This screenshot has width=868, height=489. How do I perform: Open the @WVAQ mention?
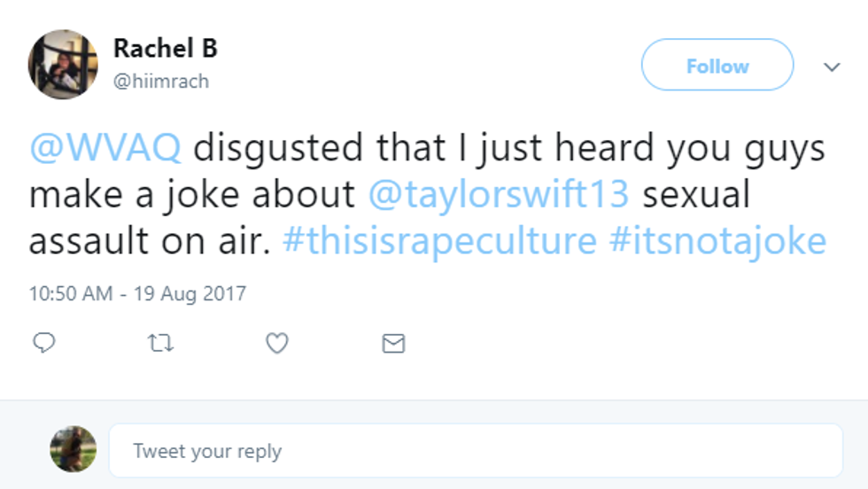point(105,149)
